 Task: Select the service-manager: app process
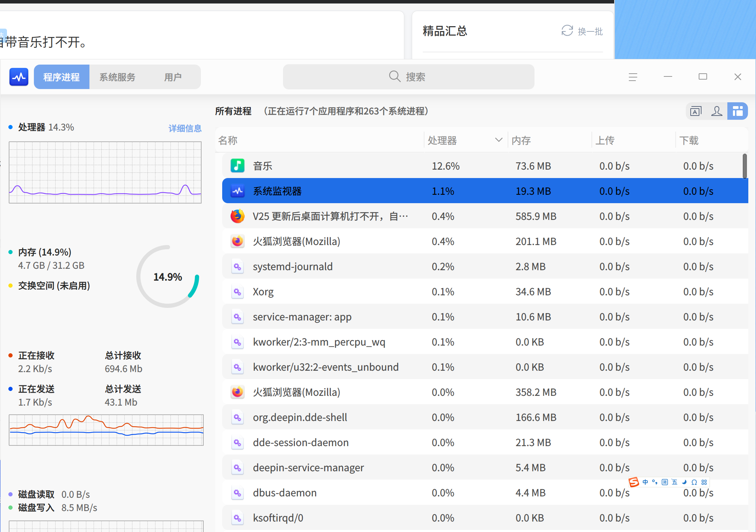[x=485, y=317]
